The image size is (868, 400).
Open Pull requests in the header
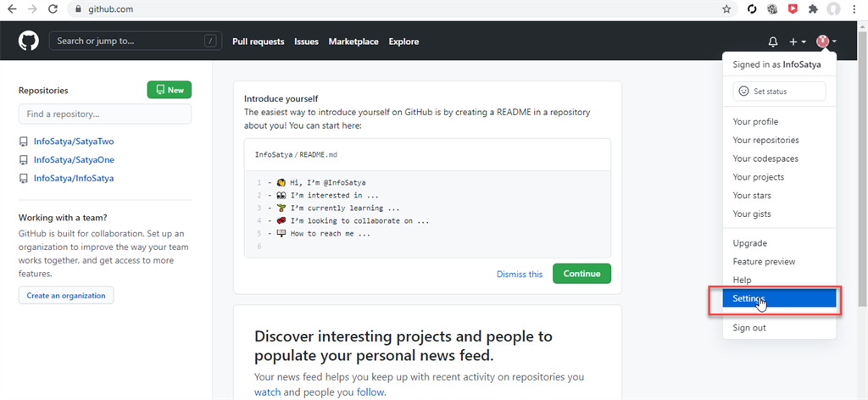point(259,42)
